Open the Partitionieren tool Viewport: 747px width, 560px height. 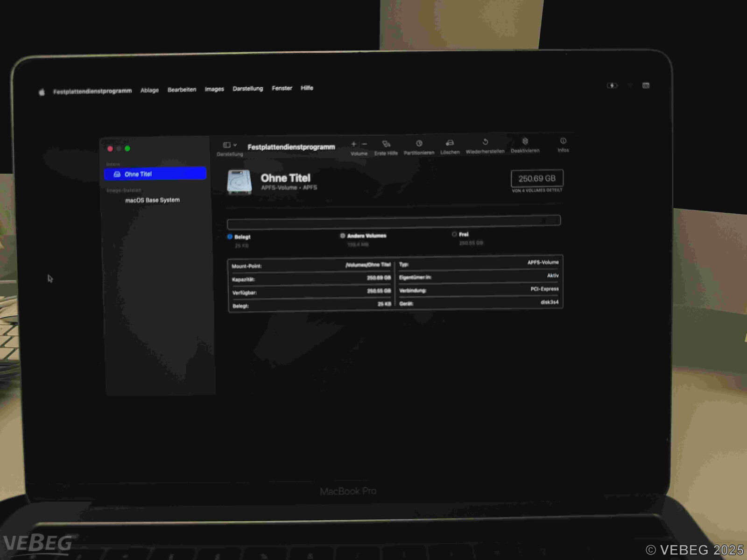[x=419, y=144]
